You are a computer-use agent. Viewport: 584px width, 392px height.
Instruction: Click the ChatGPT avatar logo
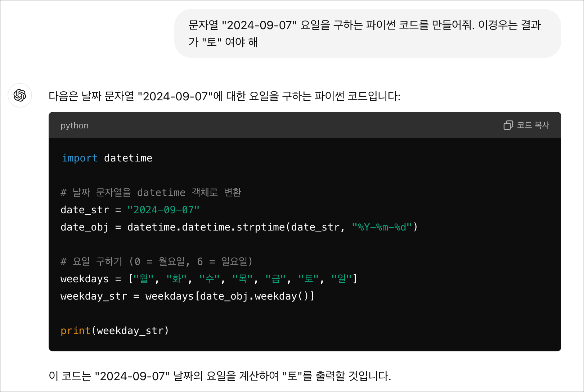(x=20, y=96)
